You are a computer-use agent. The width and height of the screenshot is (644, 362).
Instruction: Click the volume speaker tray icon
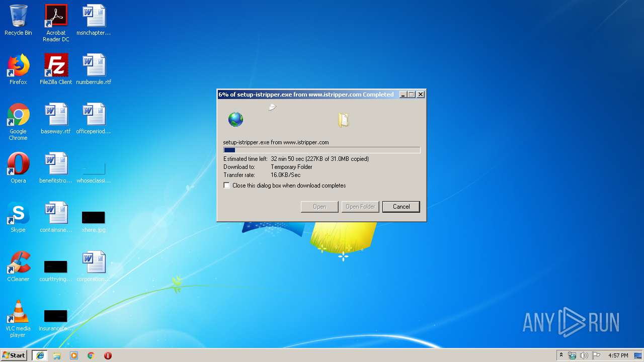point(584,355)
